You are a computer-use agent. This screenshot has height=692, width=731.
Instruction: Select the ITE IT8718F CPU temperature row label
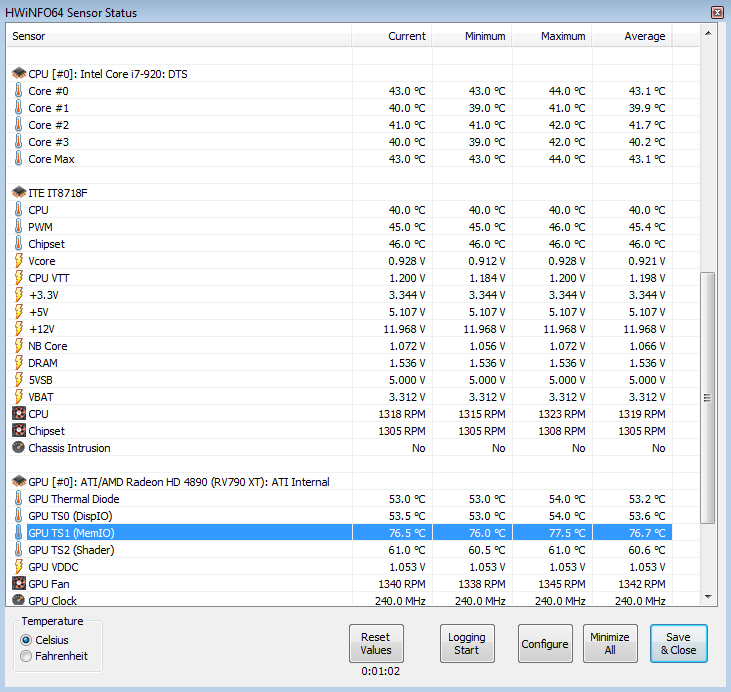pyautogui.click(x=38, y=210)
